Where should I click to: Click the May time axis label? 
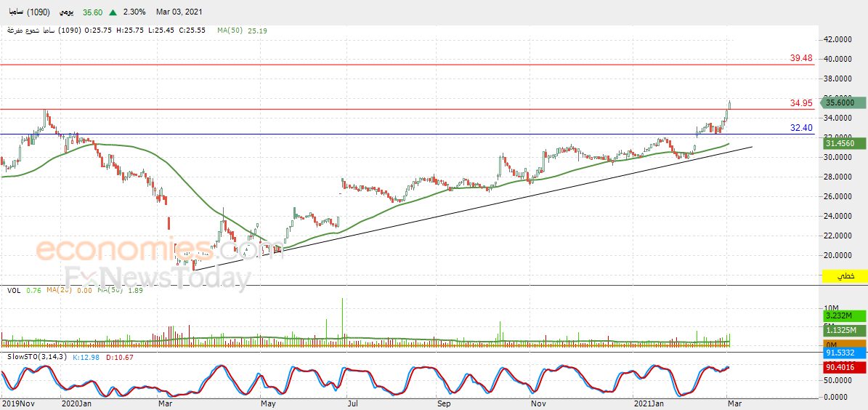267,404
